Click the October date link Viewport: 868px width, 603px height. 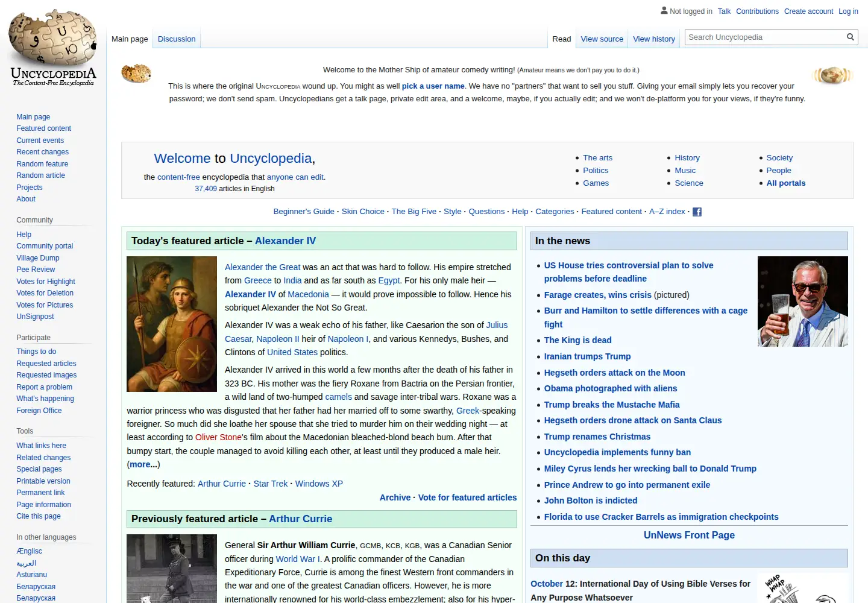point(547,584)
